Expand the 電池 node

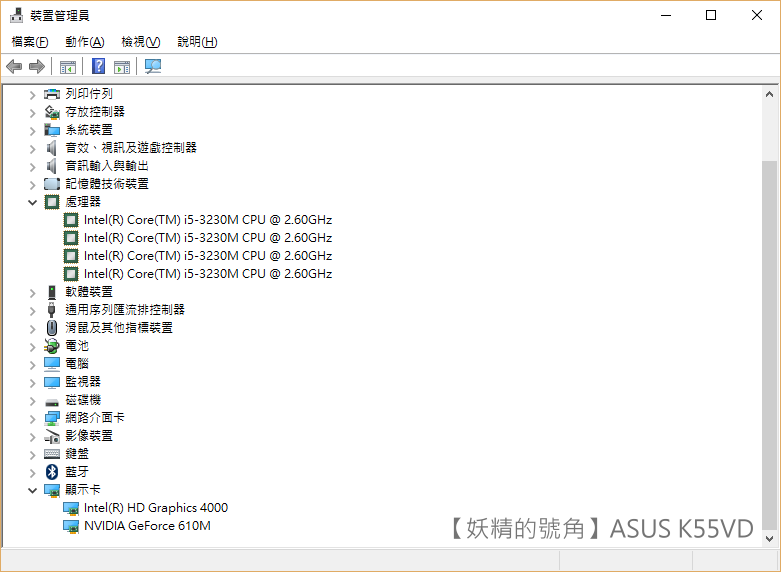click(x=32, y=347)
